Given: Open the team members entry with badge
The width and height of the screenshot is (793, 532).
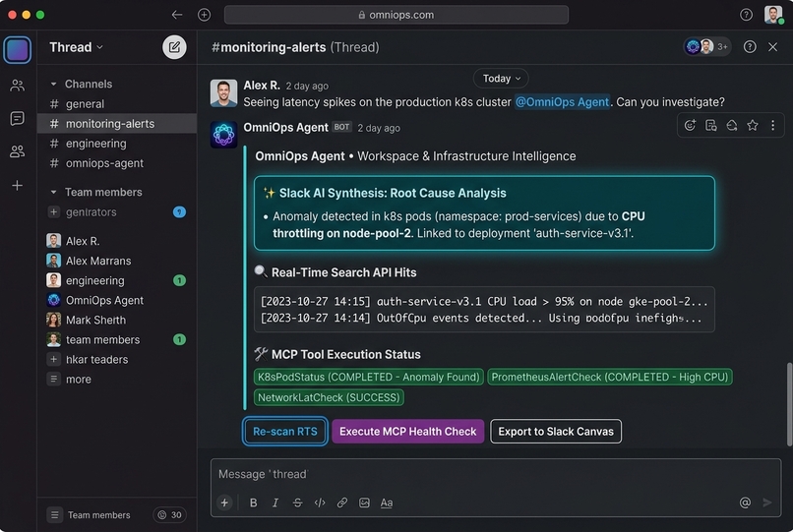Looking at the screenshot, I should (117, 339).
